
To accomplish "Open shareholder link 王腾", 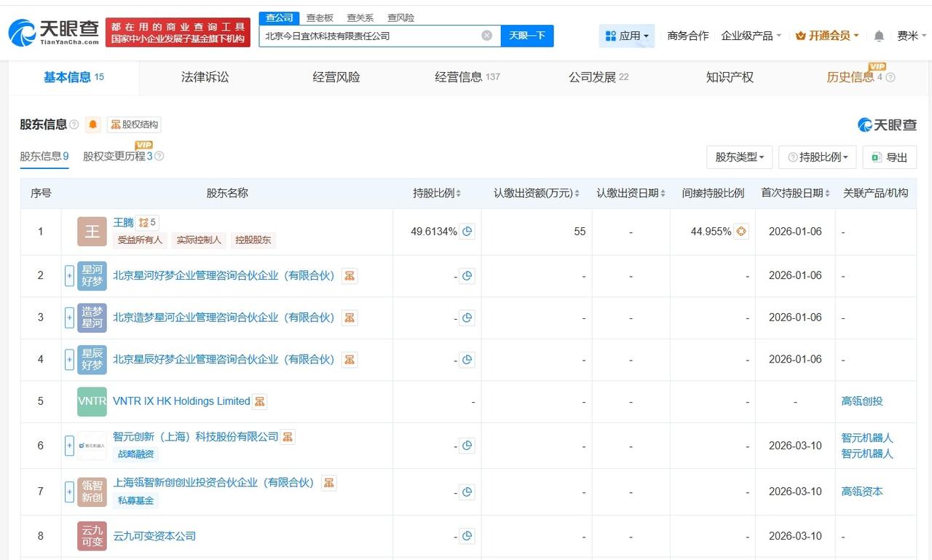I will coord(123,222).
